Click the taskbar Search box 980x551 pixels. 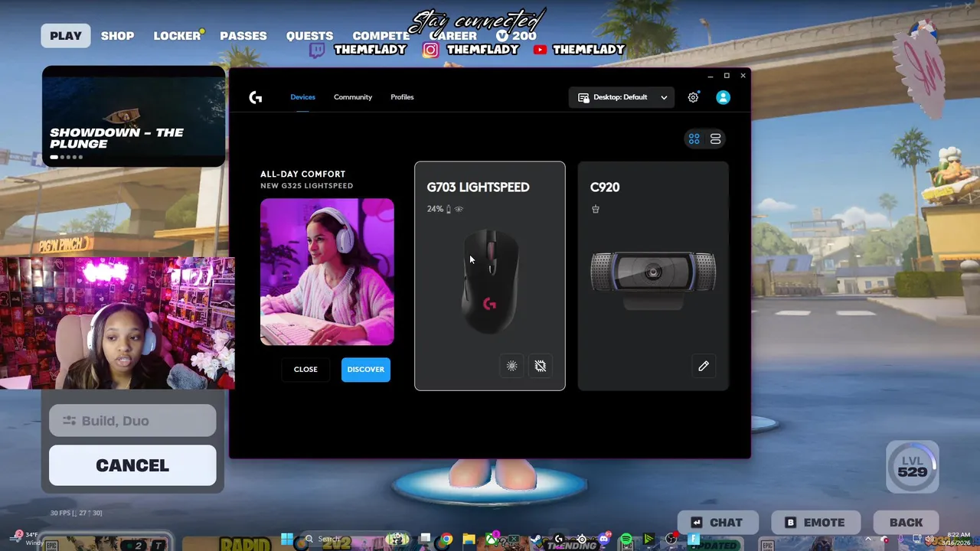point(356,539)
